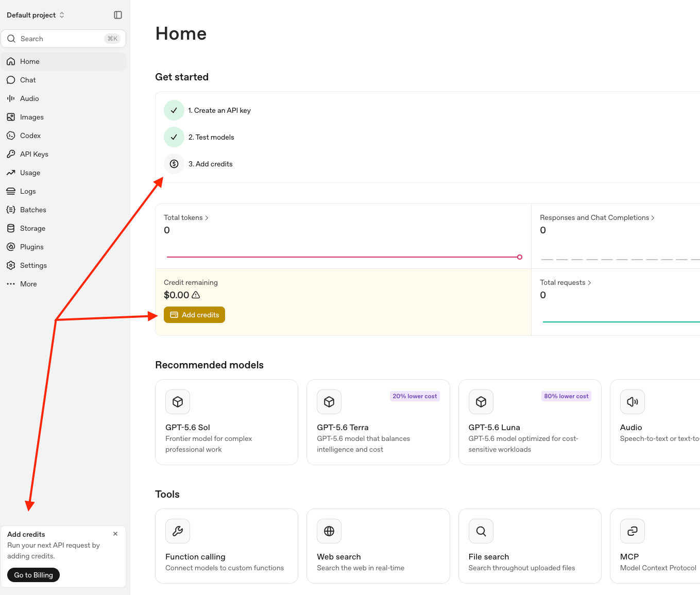700x595 pixels.
Task: Click the Usage trend icon
Action: [11, 173]
